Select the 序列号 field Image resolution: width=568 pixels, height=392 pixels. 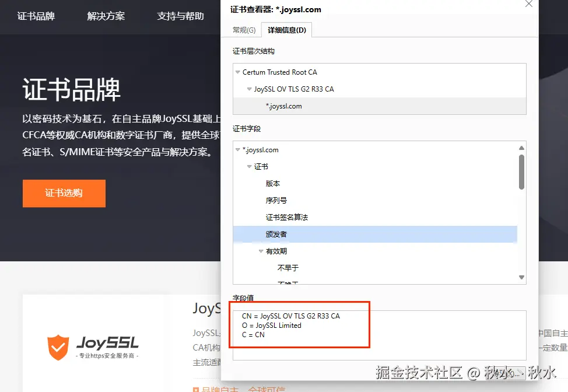tap(276, 200)
